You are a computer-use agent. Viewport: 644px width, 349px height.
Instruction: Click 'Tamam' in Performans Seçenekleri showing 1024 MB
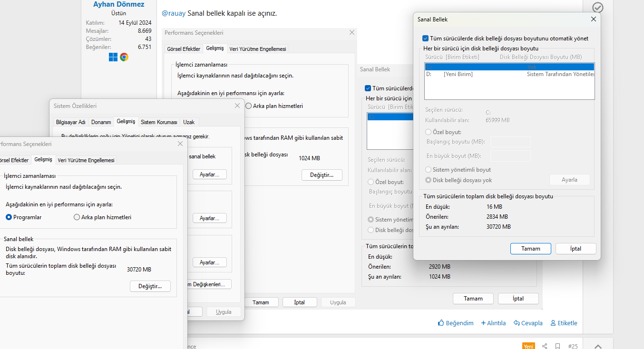pos(261,302)
